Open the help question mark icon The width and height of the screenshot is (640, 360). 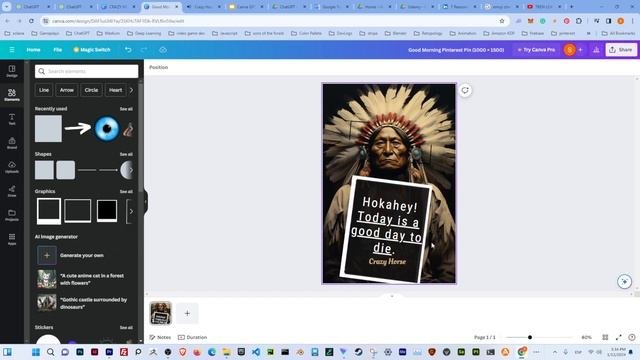click(632, 337)
